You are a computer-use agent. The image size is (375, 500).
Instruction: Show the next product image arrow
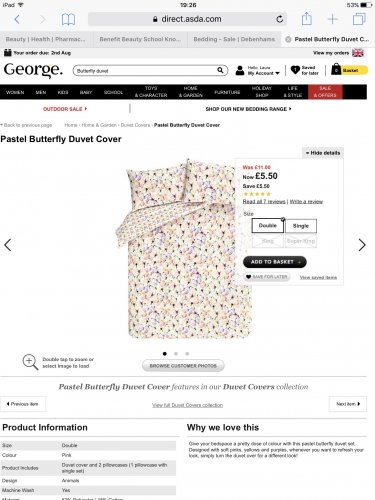pyautogui.click(x=362, y=245)
